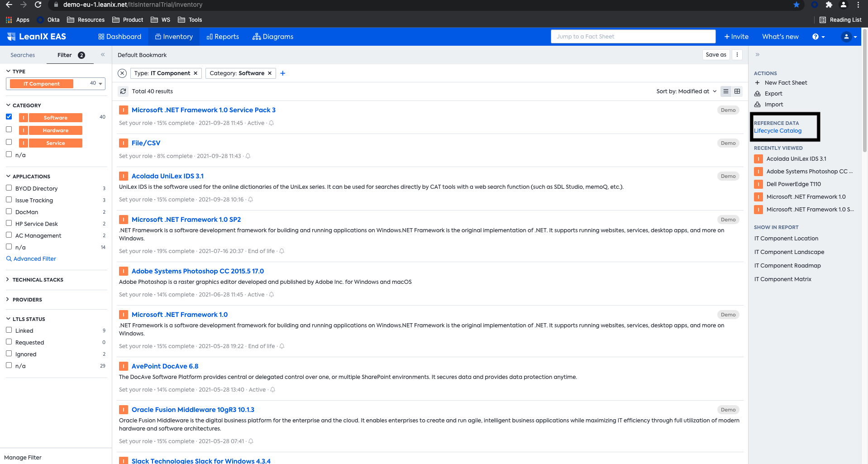This screenshot has width=868, height=464.
Task: Click the Jump to a Fact Sheet search field
Action: point(633,37)
